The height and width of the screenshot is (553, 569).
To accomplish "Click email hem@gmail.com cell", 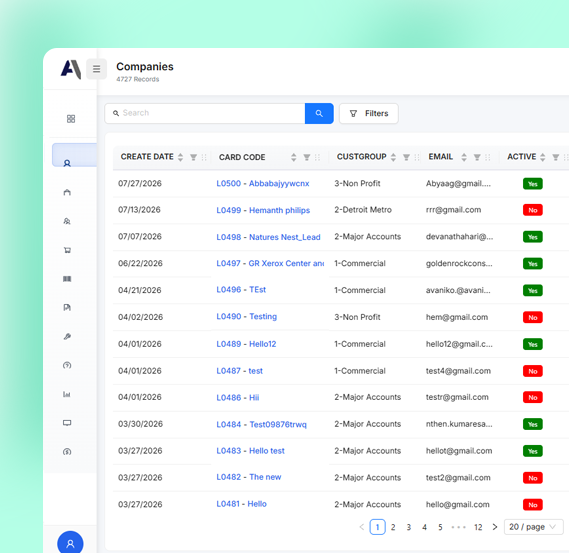I will pos(457,317).
